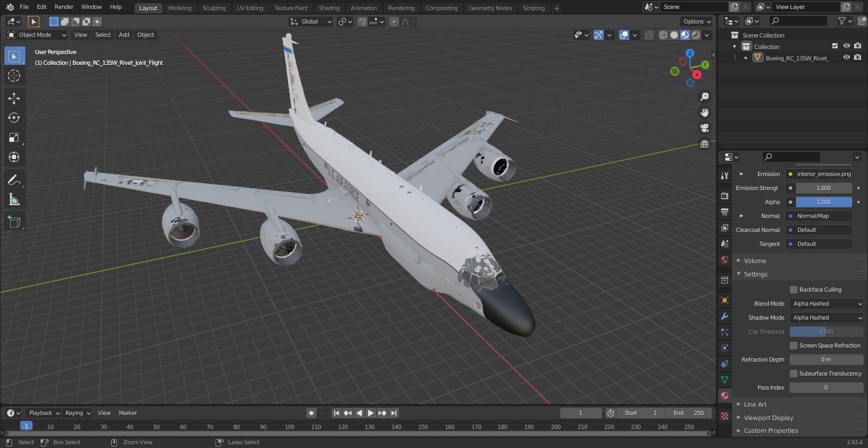This screenshot has width=868, height=448.
Task: Select the Measure tool
Action: [x=14, y=200]
